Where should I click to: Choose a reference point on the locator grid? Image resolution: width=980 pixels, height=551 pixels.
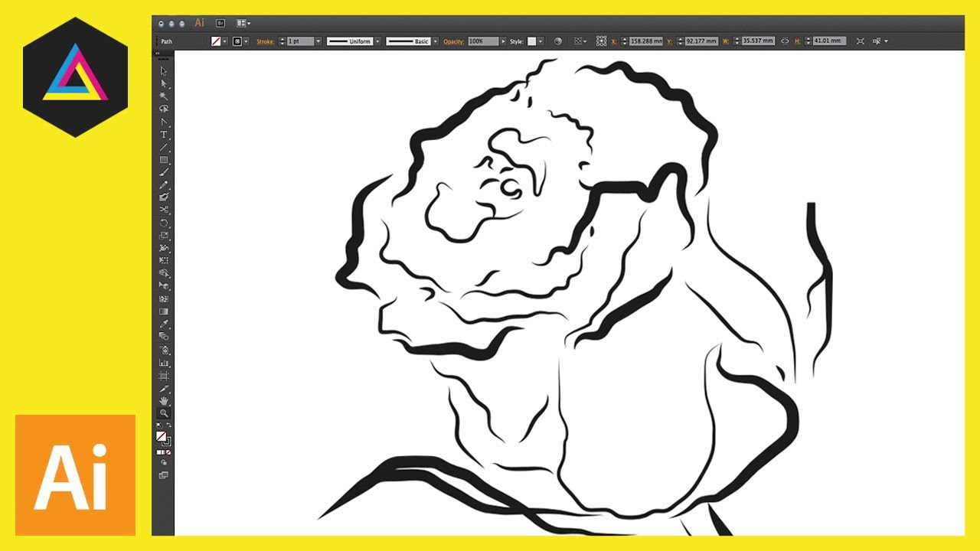[x=602, y=41]
